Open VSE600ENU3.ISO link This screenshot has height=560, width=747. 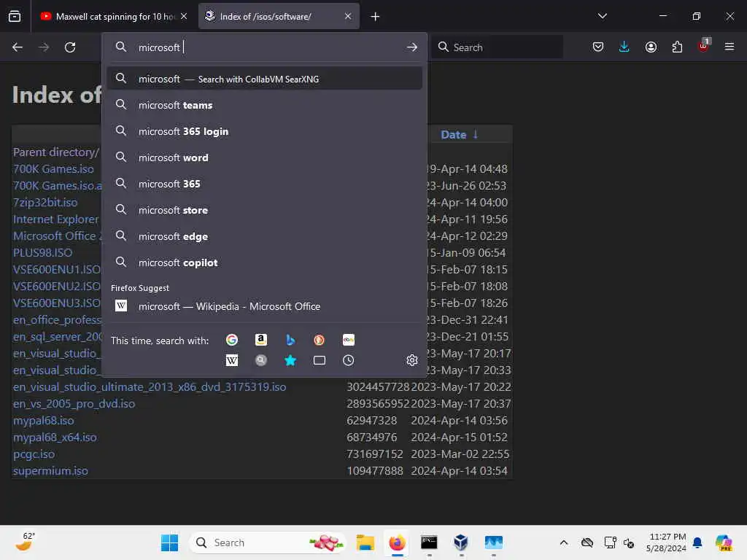click(57, 303)
